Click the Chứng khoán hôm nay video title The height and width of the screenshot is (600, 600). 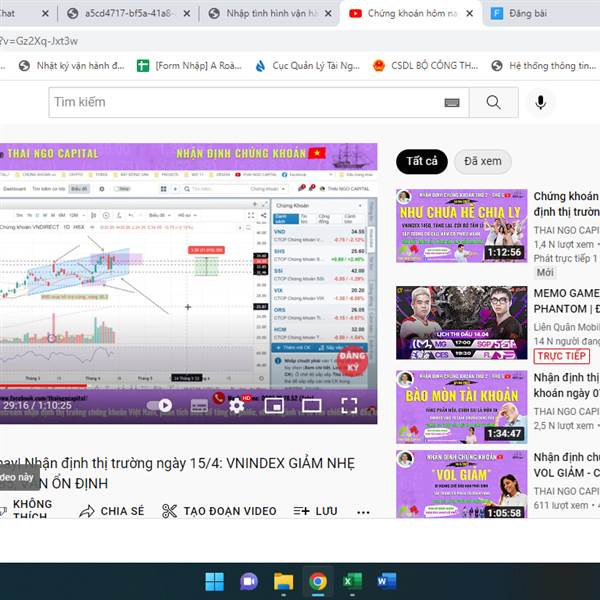pos(567,204)
